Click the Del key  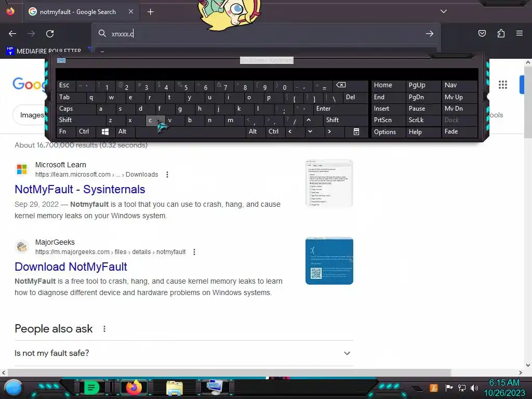click(354, 97)
